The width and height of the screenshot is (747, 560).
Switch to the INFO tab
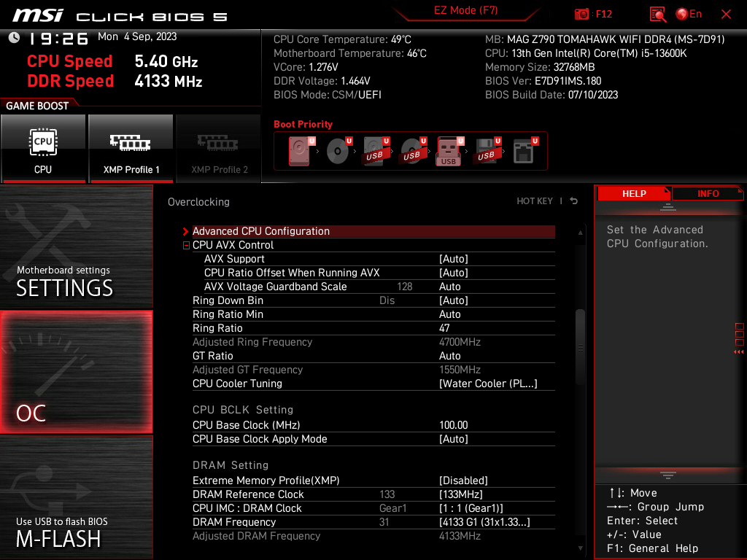(708, 194)
